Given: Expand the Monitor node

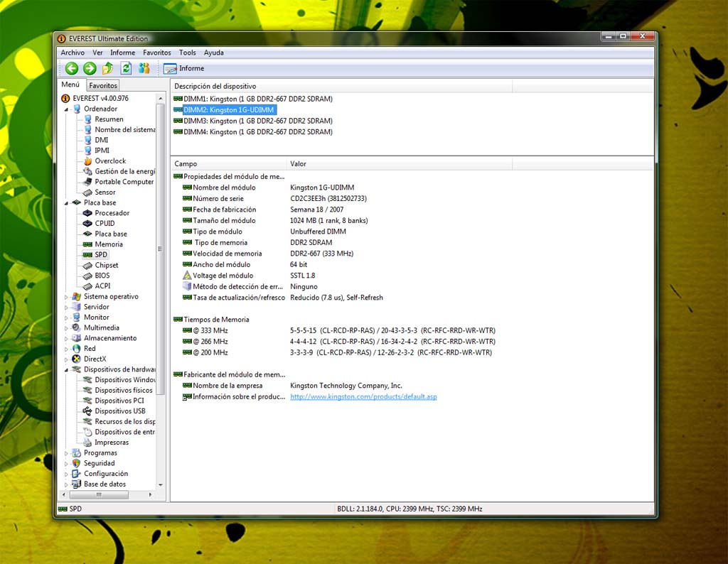Looking at the screenshot, I should pyautogui.click(x=66, y=318).
